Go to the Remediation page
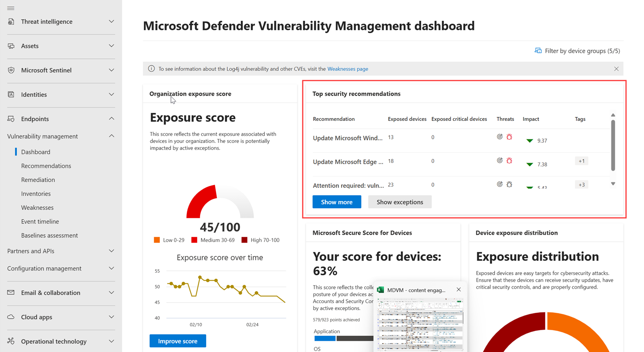This screenshot has height=352, width=644. (38, 180)
